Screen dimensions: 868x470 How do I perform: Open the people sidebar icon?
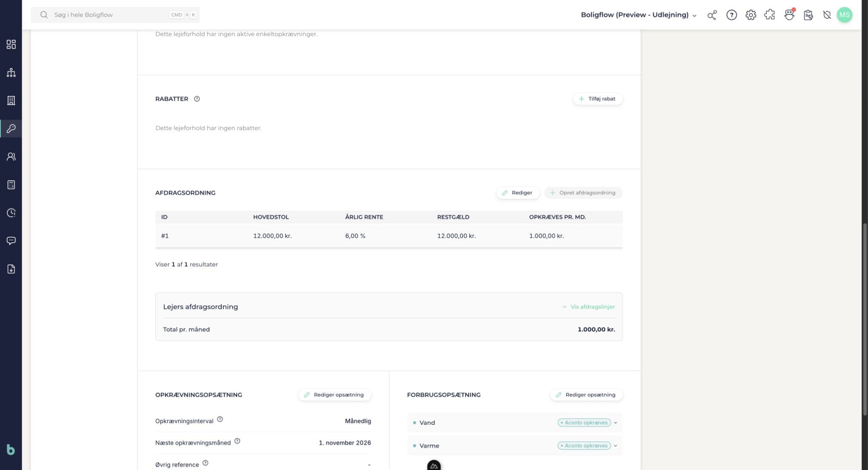click(11, 157)
